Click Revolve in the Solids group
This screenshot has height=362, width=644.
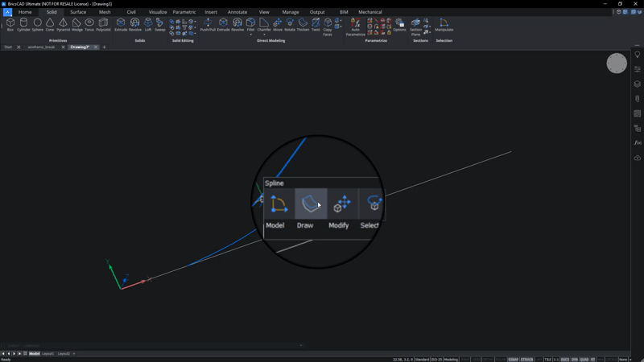pos(134,24)
